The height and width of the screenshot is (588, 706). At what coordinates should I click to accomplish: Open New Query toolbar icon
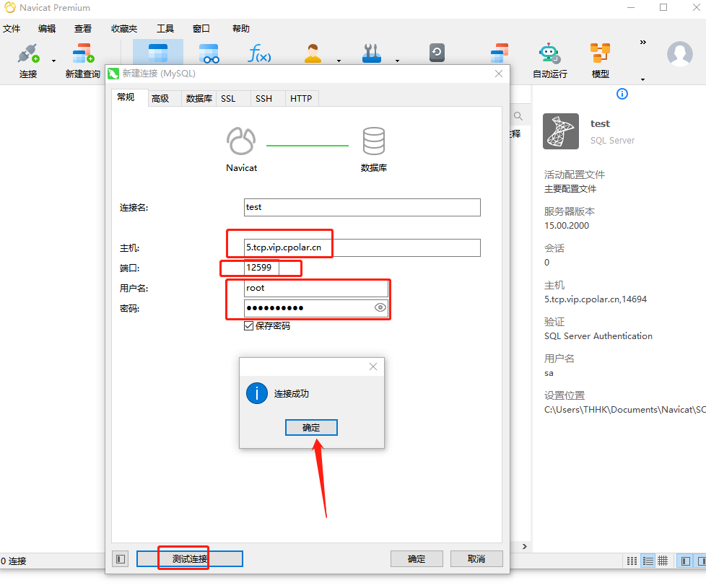click(83, 53)
